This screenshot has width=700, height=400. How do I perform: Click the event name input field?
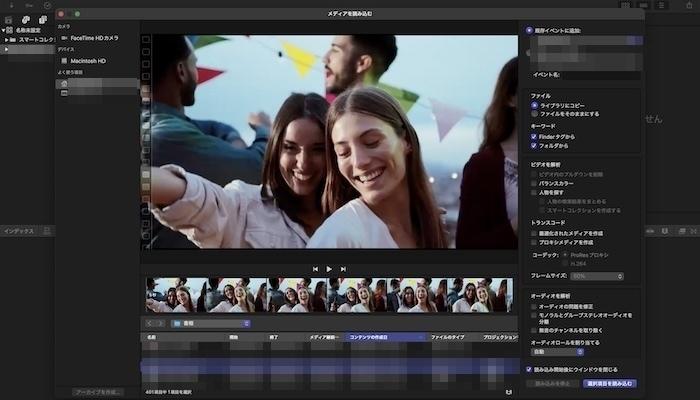tap(601, 75)
